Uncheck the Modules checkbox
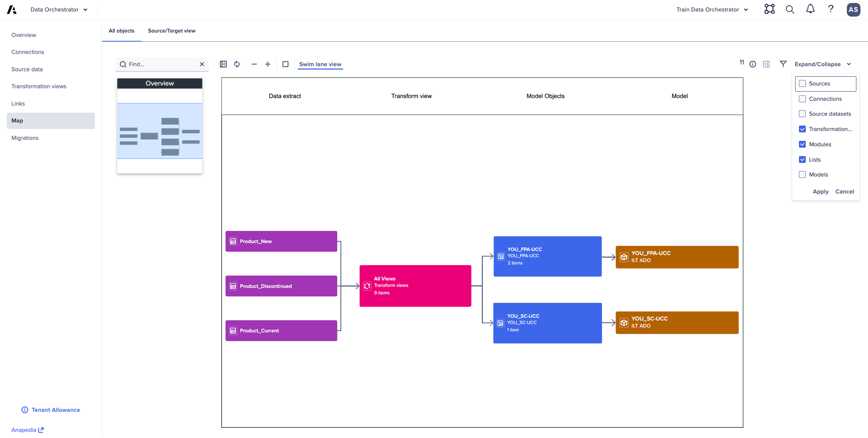868x438 pixels. tap(802, 144)
